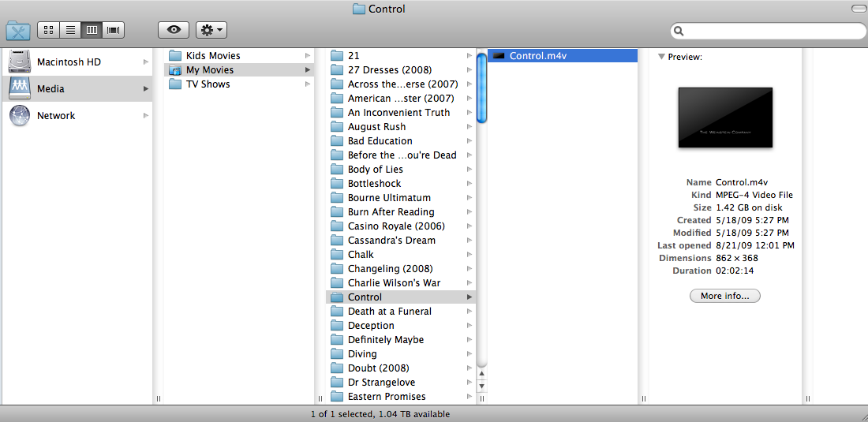Click the Definitely Maybe folder icon
868x422 pixels.
(x=337, y=340)
